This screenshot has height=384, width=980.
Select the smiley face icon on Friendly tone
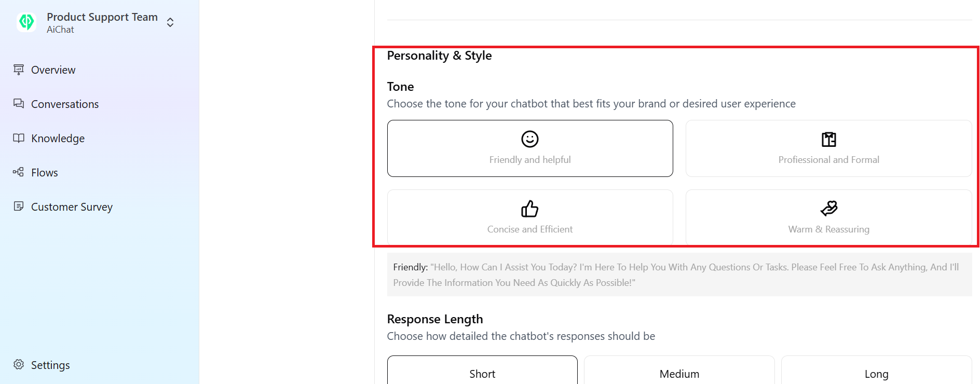point(529,140)
